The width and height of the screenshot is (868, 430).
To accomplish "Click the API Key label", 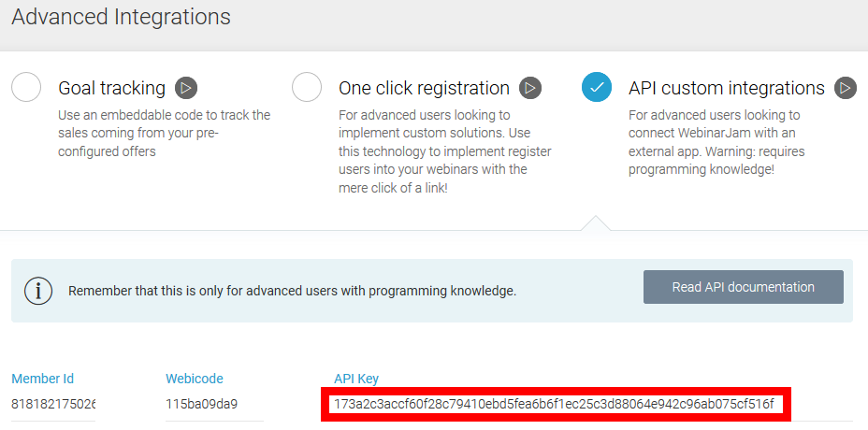I will pos(356,379).
